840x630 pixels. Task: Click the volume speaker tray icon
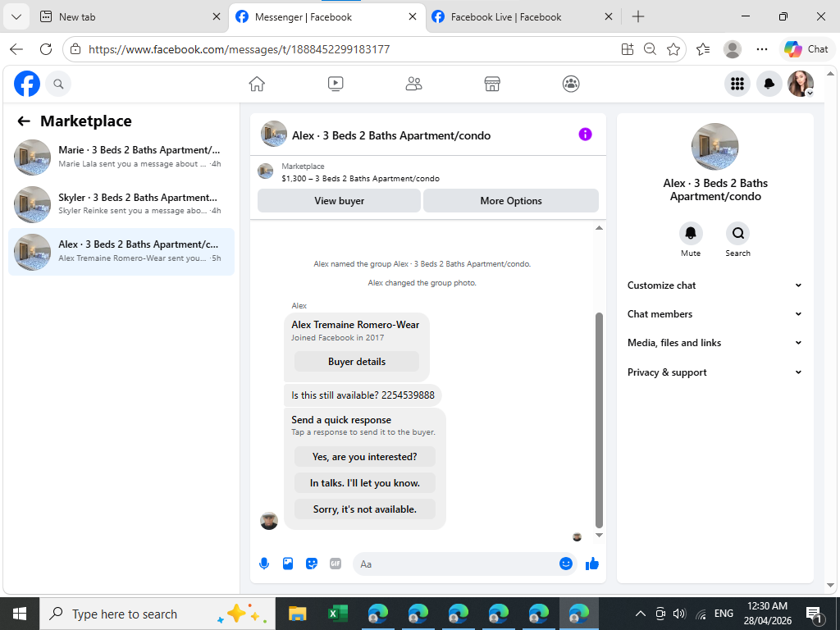coord(679,614)
